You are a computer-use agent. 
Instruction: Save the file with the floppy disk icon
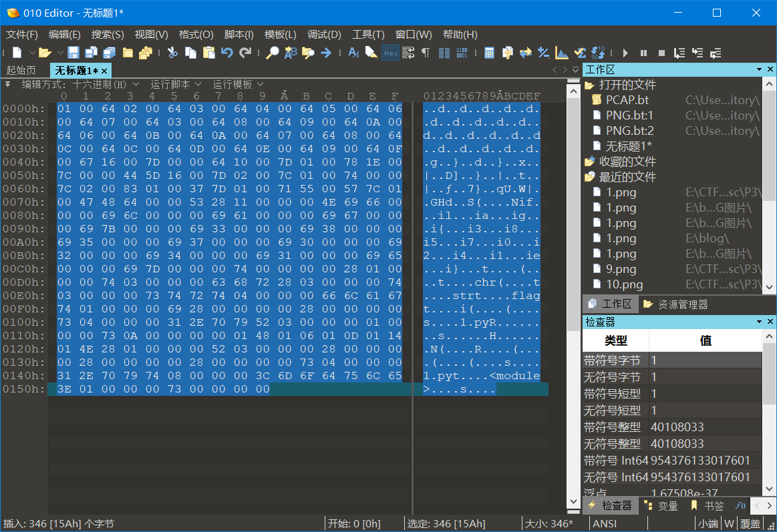click(x=73, y=53)
